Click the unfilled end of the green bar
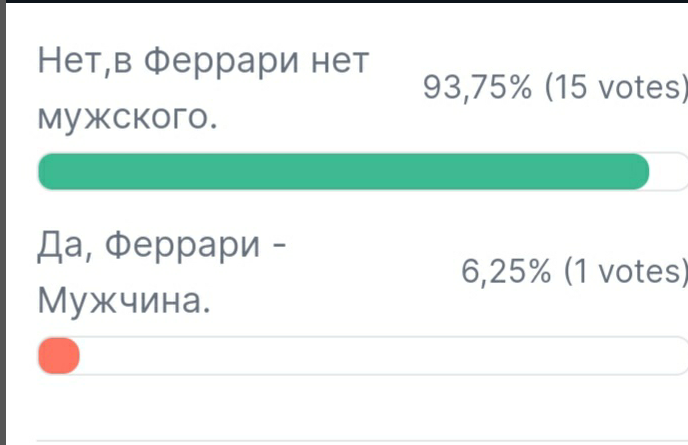 pos(669,172)
